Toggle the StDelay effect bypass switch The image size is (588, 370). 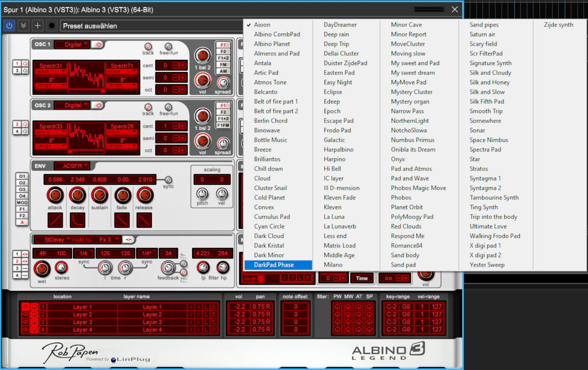[128, 240]
